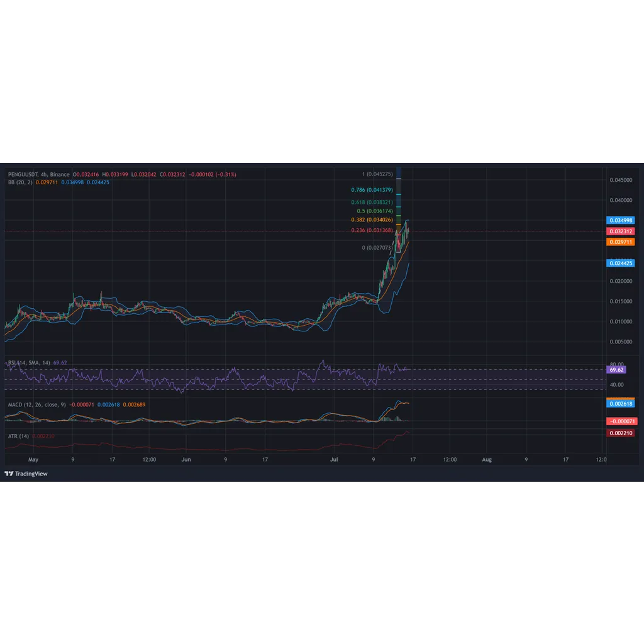Image resolution: width=644 pixels, height=644 pixels.
Task: Select the Fibonacci 0.236 (0.031368) level label
Action: click(372, 230)
